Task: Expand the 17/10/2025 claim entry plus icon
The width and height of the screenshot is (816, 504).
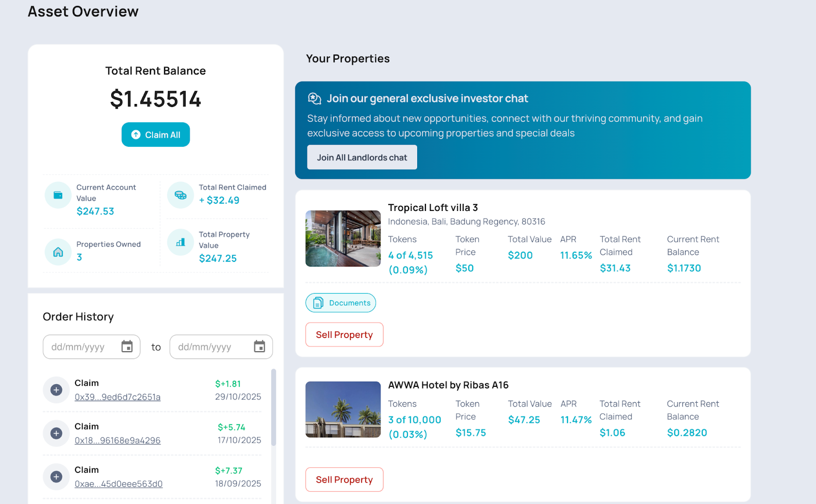Action: [x=56, y=433]
